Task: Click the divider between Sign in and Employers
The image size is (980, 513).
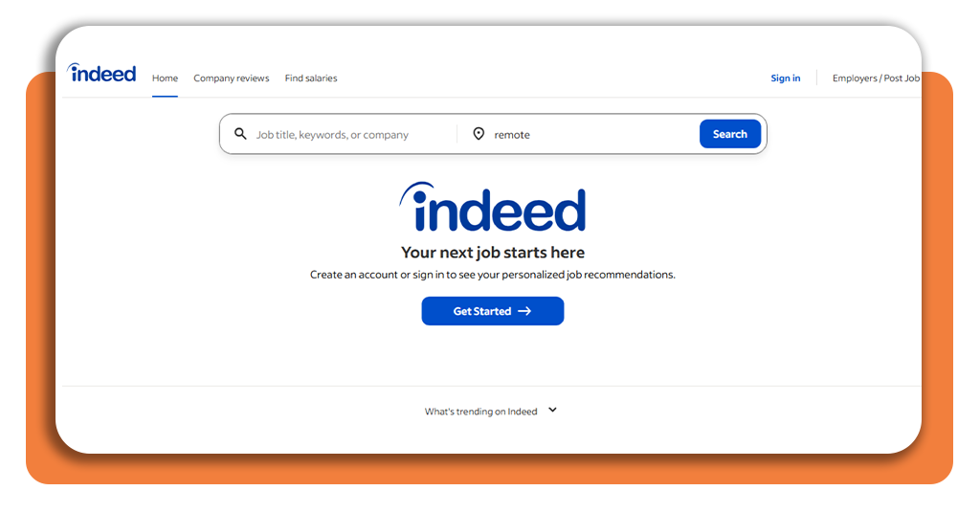Action: point(817,78)
